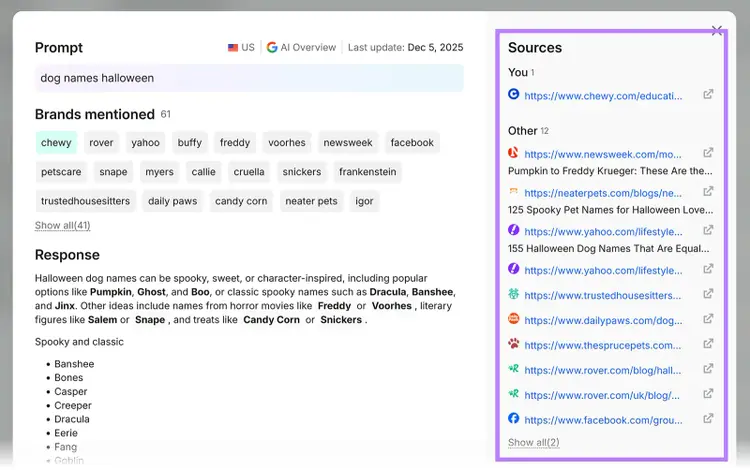Select the freddy brand tag
The height and width of the screenshot is (470, 750).
pos(235,142)
